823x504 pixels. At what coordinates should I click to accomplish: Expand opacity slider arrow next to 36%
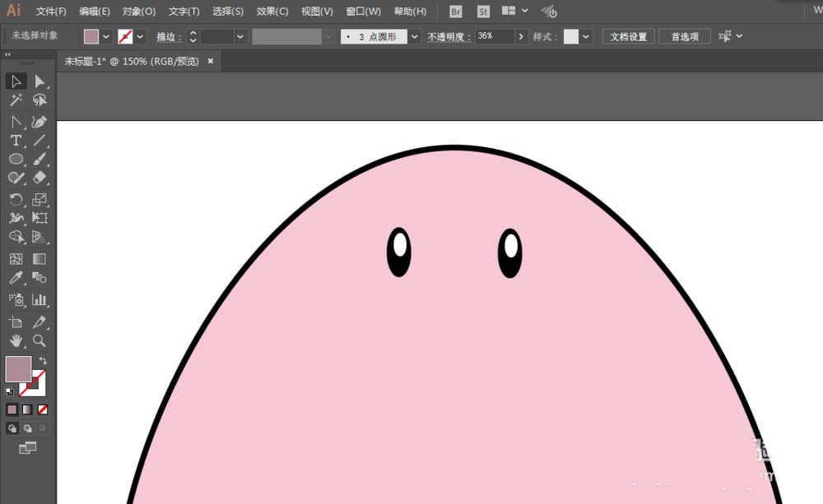pyautogui.click(x=521, y=37)
